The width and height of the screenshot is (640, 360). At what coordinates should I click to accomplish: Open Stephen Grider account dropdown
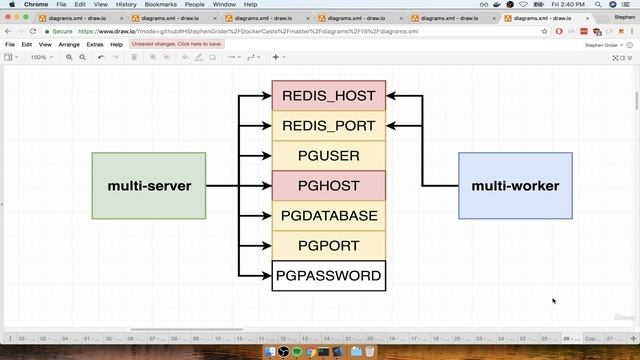[604, 45]
